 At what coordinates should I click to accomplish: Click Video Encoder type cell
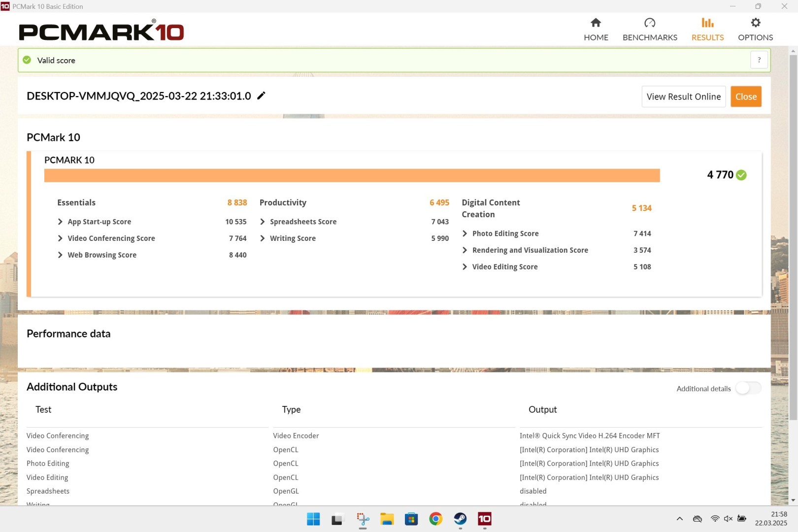click(296, 436)
